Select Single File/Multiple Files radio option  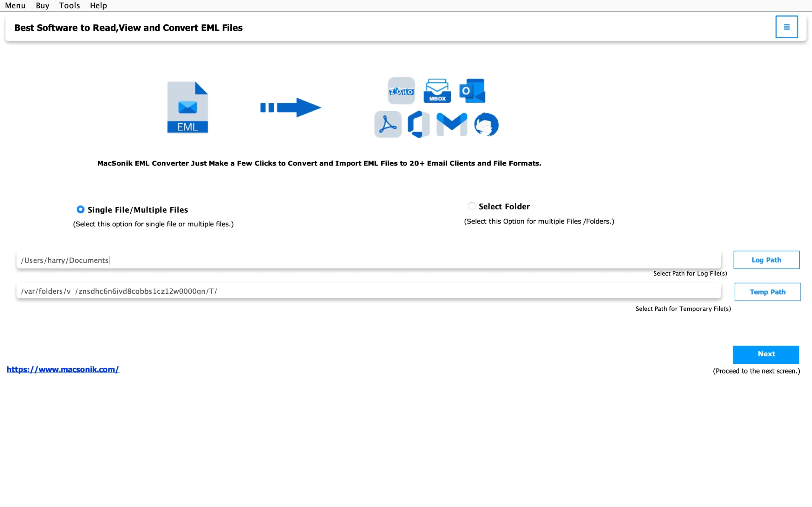[81, 210]
